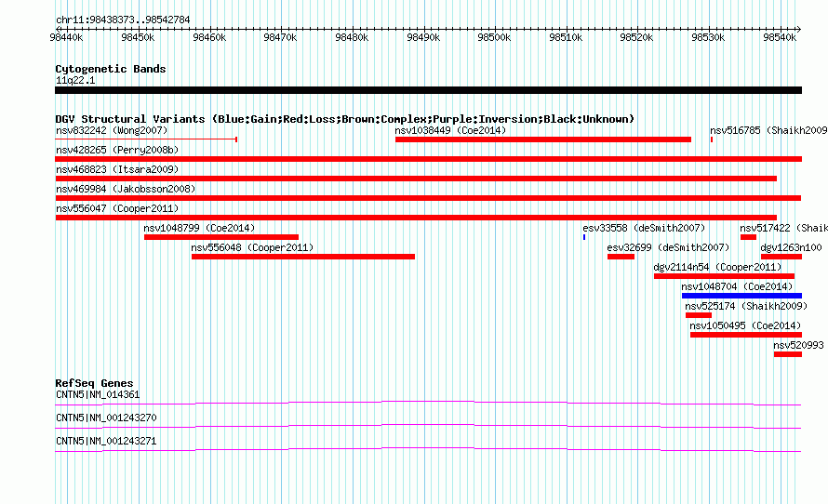Click the blue nsv1048704 (Coe2014) gain bar
The image size is (828, 504).
(741, 296)
